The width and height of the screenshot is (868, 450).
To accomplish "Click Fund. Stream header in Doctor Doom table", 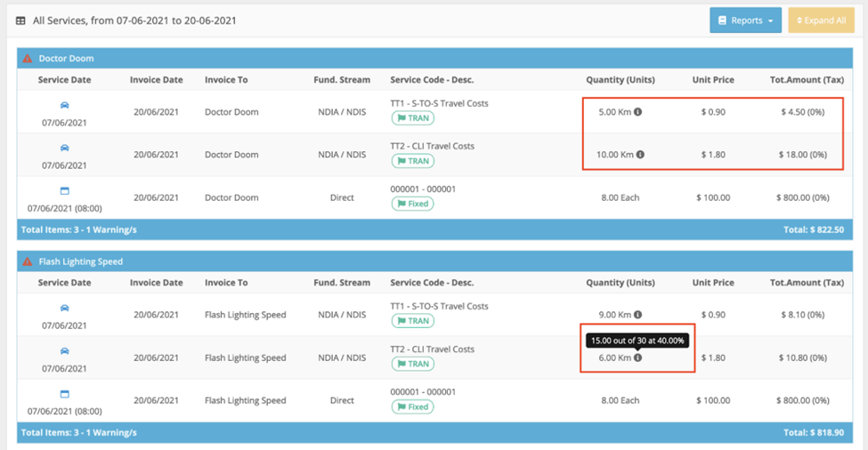I will tap(342, 80).
